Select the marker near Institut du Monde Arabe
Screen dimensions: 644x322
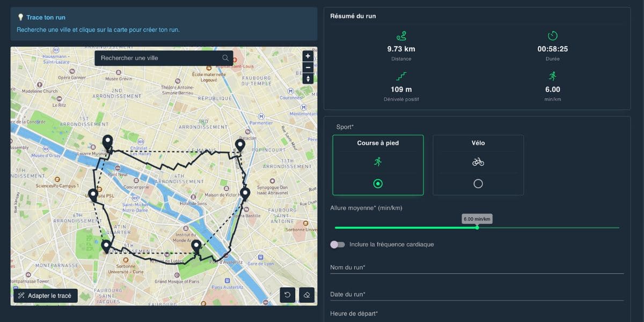[196, 246]
